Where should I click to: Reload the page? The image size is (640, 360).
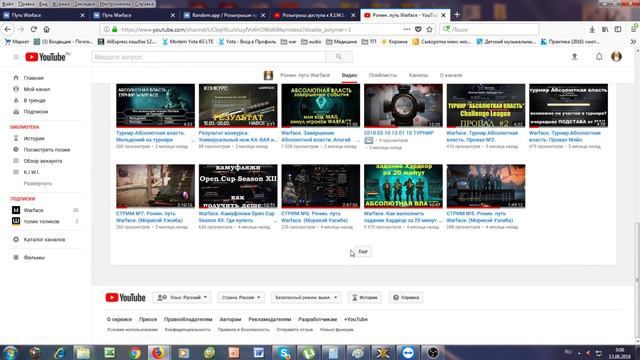(34, 29)
